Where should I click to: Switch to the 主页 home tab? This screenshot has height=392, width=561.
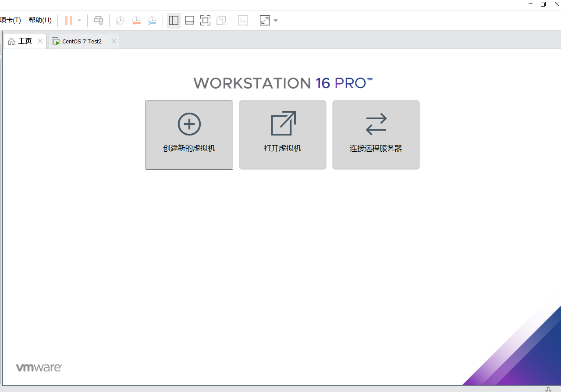[x=25, y=41]
